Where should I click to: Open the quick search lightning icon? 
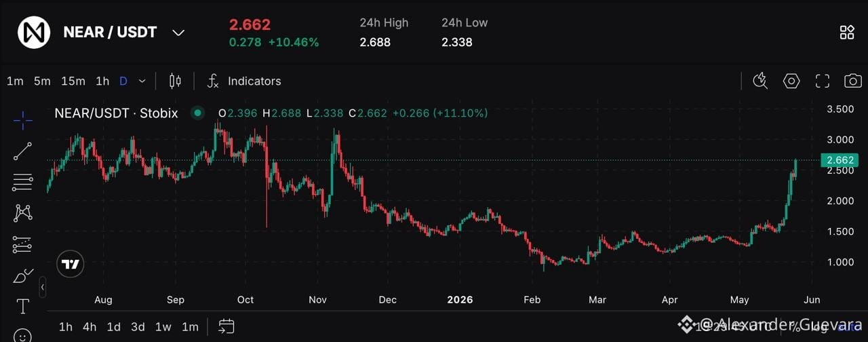point(761,81)
